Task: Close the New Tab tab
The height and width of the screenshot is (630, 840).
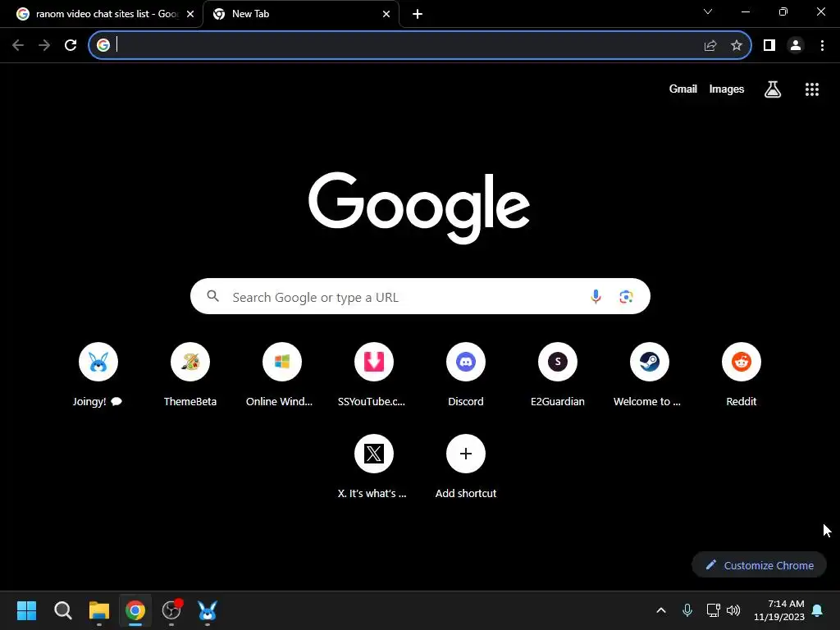Action: 386,14
